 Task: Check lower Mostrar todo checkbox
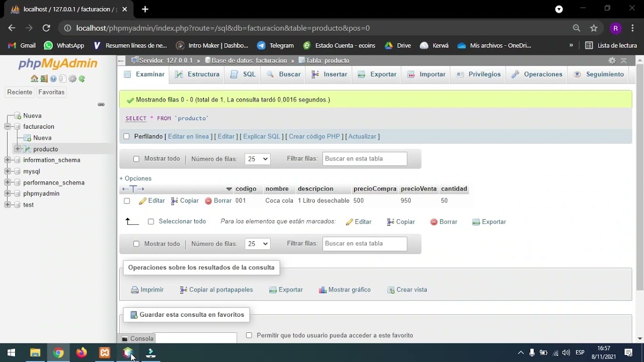pyautogui.click(x=136, y=244)
